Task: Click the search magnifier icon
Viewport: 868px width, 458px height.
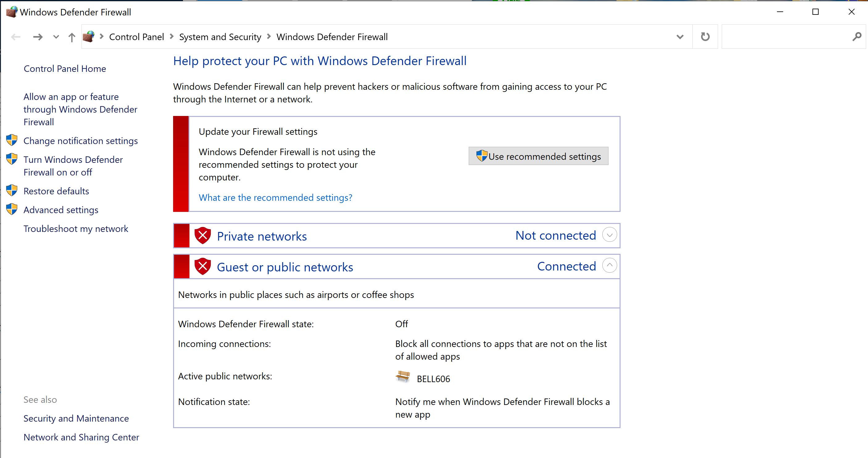Action: coord(857,36)
